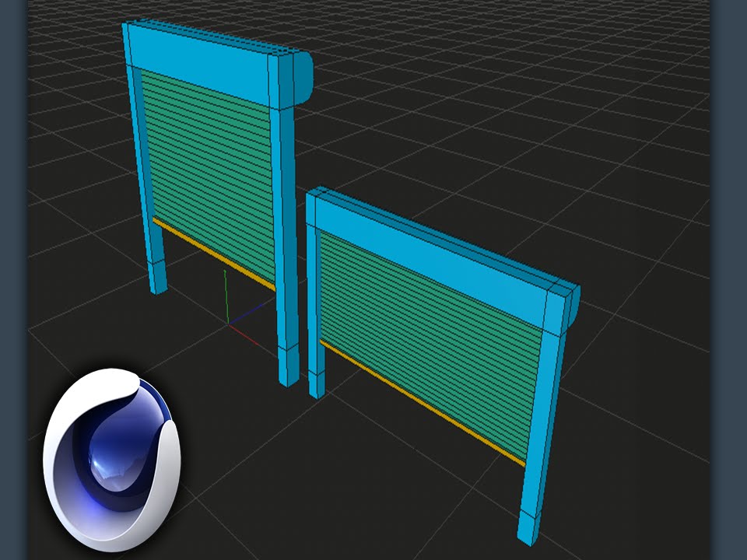Pick the tall shutter's blue top housing box
This screenshot has height=560, width=747.
217,65
